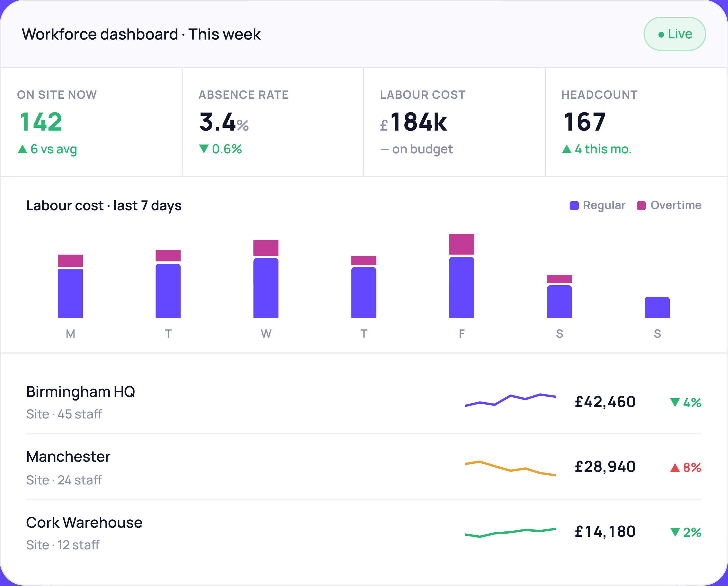The width and height of the screenshot is (728, 586).
Task: Click the Overtime legend colour swatch
Action: tap(641, 205)
